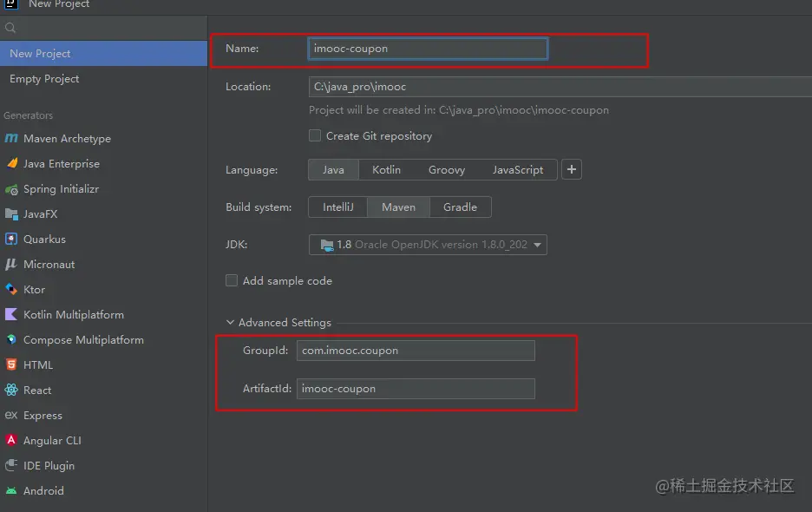This screenshot has width=812, height=512.
Task: Tick the Add sample code checkbox
Action: [x=232, y=281]
